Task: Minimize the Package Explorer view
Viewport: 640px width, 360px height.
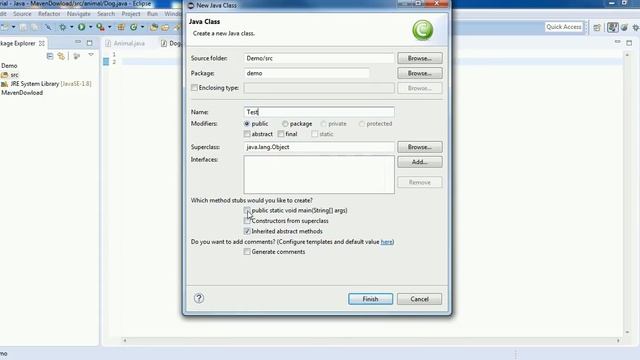Action: tap(78, 42)
